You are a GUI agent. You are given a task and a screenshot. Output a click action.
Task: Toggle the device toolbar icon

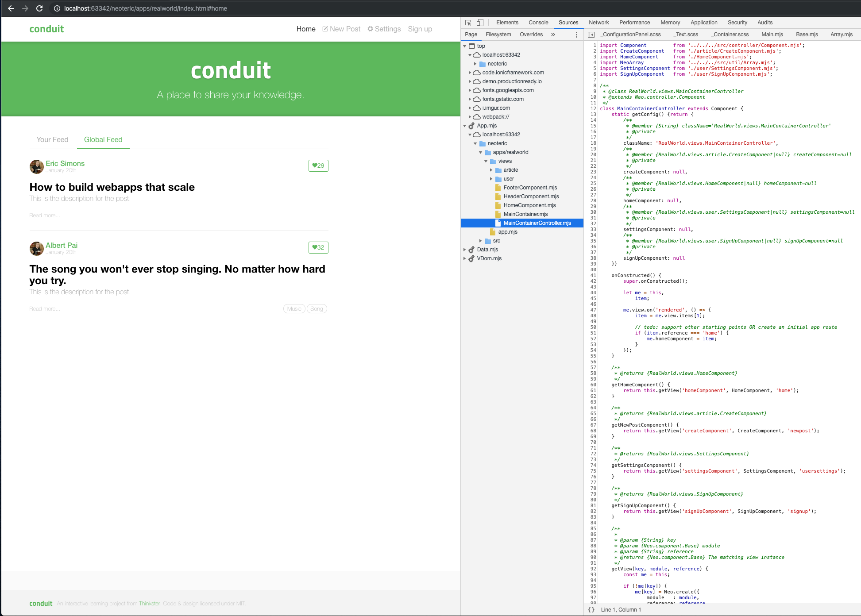coord(480,22)
